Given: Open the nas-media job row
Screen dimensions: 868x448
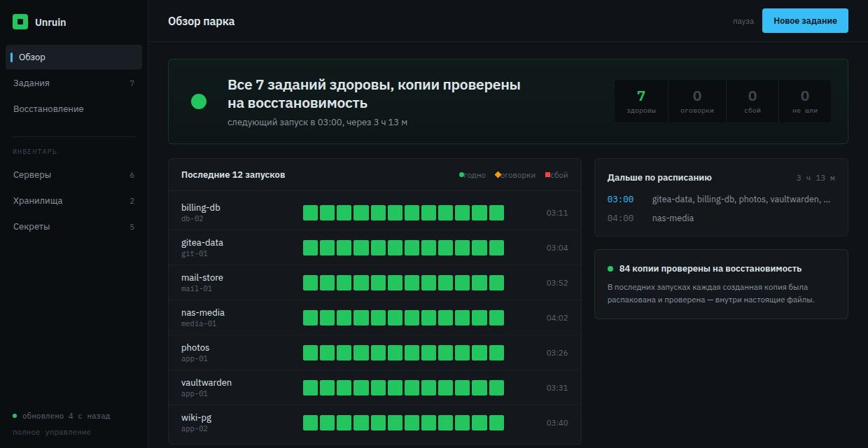Looking at the screenshot, I should point(374,318).
